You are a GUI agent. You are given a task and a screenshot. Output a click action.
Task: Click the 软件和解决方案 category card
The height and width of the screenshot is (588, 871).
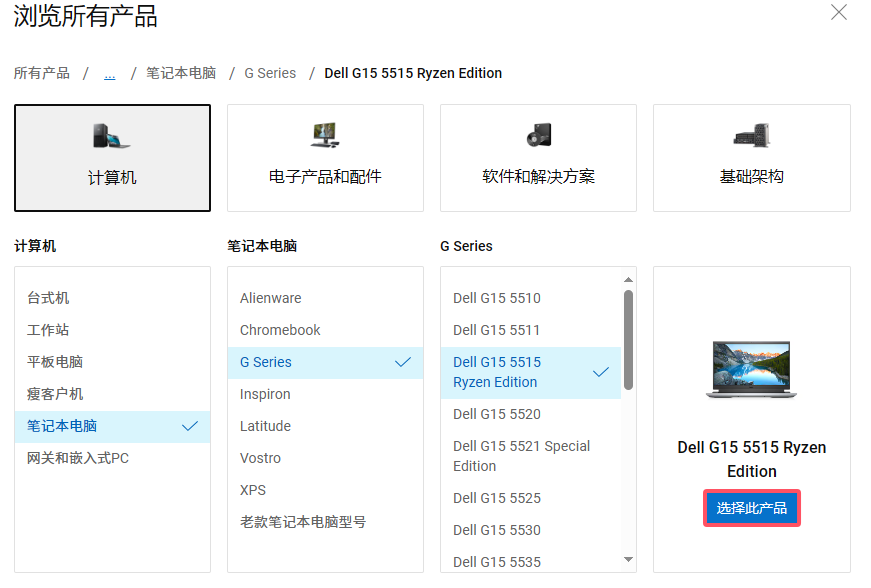[537, 158]
